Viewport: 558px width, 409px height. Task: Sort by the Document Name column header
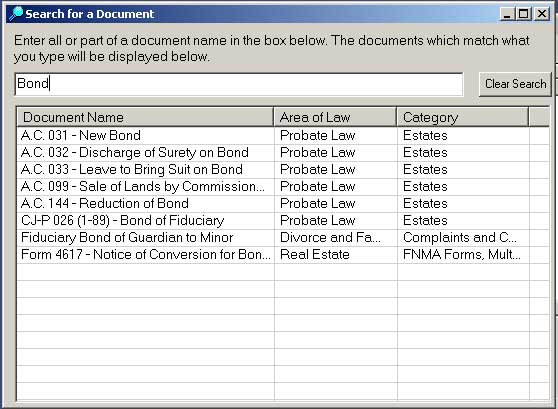pyautogui.click(x=145, y=117)
